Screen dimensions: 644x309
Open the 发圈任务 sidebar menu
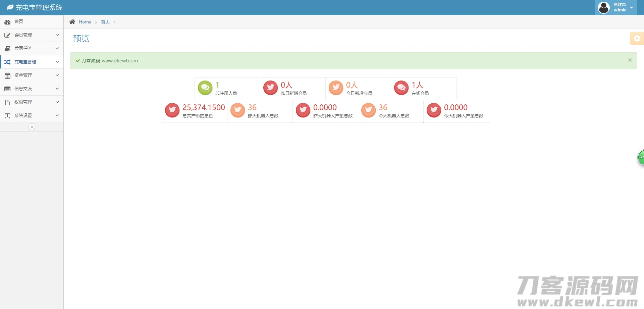(x=32, y=48)
